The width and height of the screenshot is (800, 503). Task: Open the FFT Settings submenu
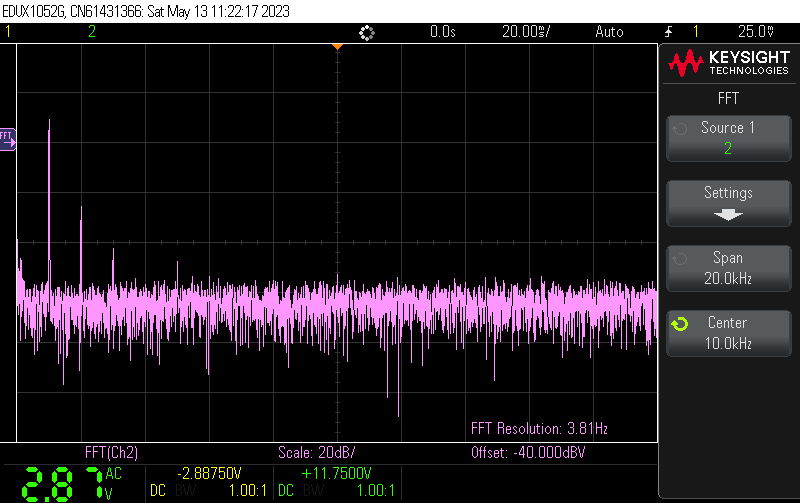[x=729, y=203]
